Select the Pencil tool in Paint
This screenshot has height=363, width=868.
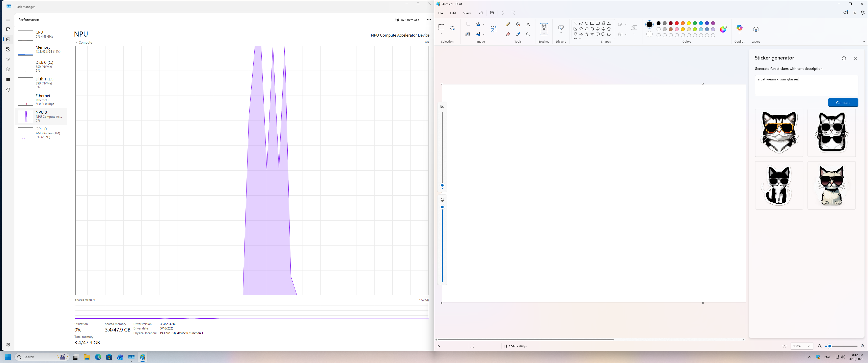[508, 24]
